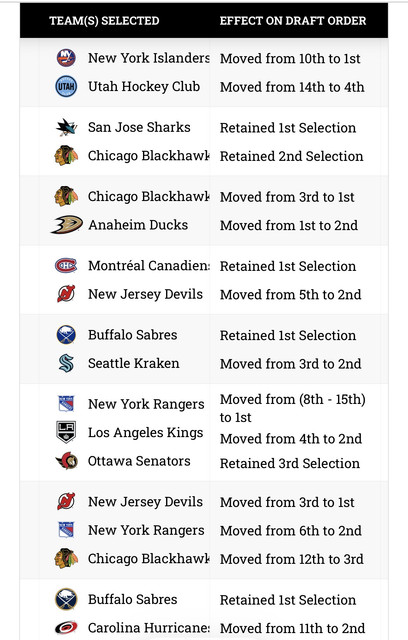The width and height of the screenshot is (408, 640).
Task: Click 'Moved from 12th to 3rd' text
Action: (x=292, y=559)
